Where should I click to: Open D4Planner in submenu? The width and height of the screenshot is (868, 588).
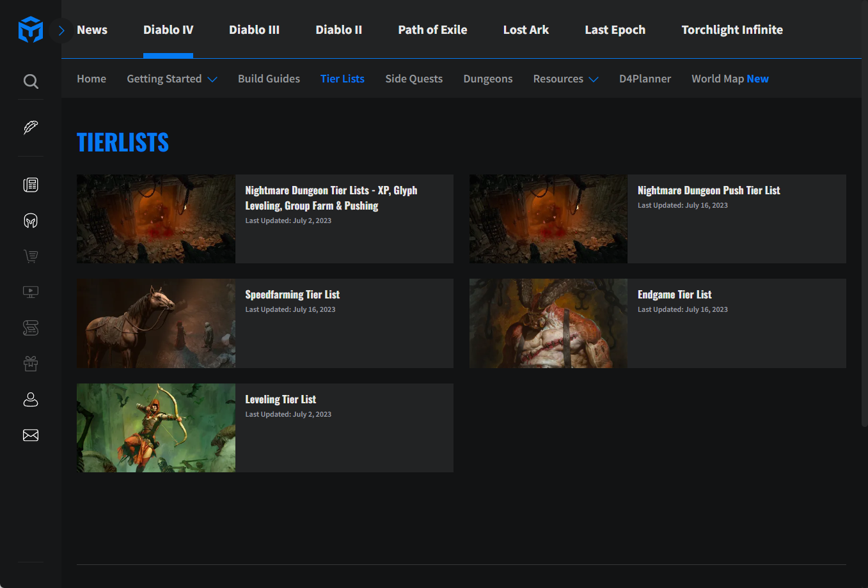pyautogui.click(x=645, y=79)
